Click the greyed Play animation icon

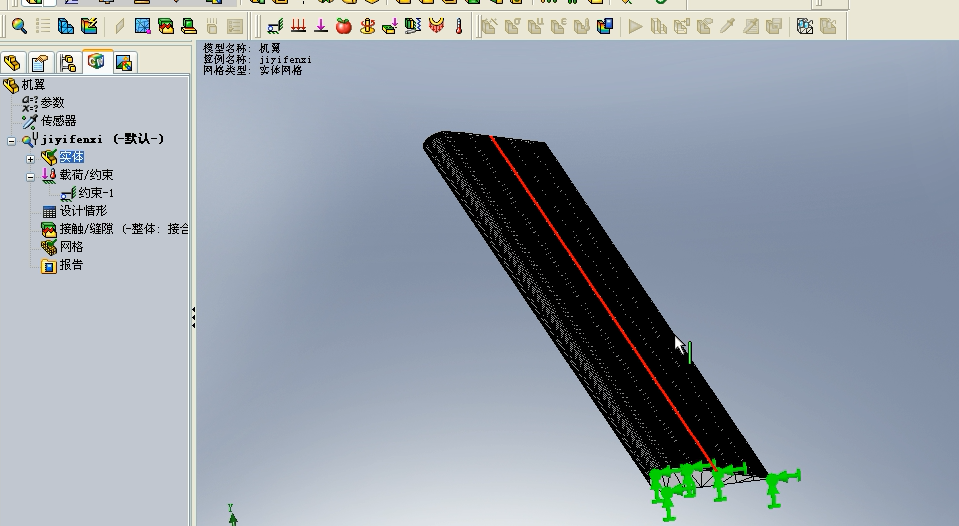635,26
